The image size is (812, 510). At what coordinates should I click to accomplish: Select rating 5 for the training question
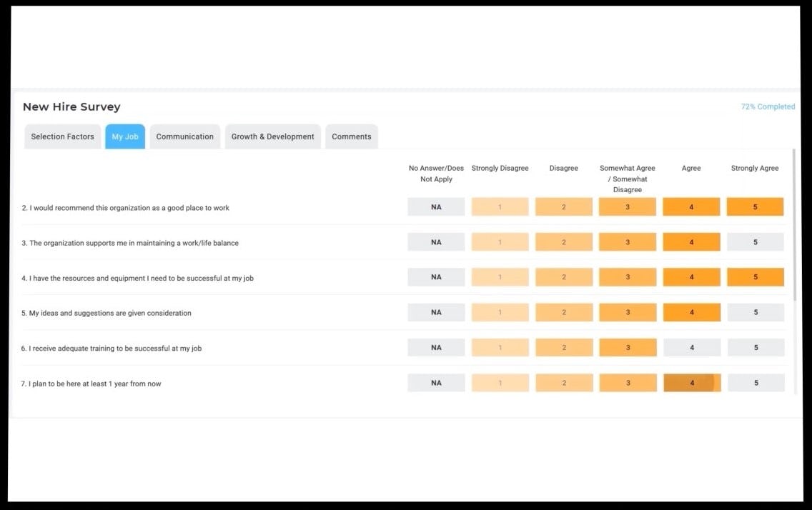[755, 347]
